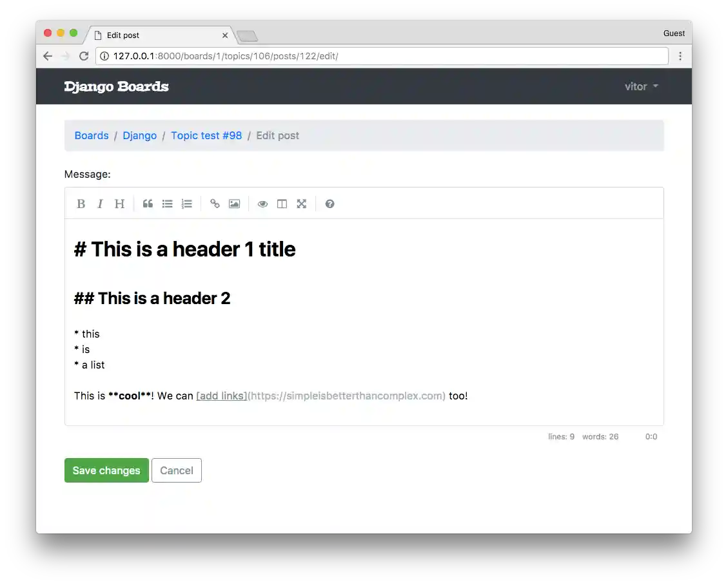Apply italic formatting with the I icon
Viewport: 728px width, 585px height.
tap(100, 204)
